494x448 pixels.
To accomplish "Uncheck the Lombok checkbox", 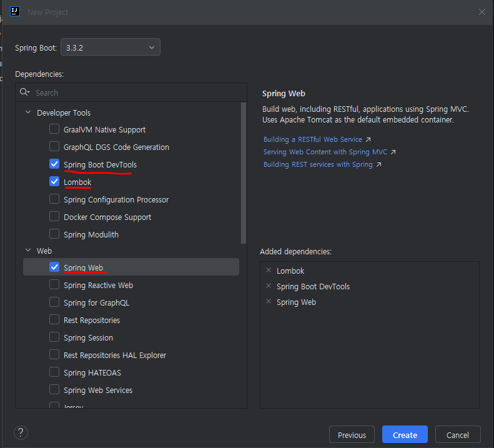I will pos(54,182).
